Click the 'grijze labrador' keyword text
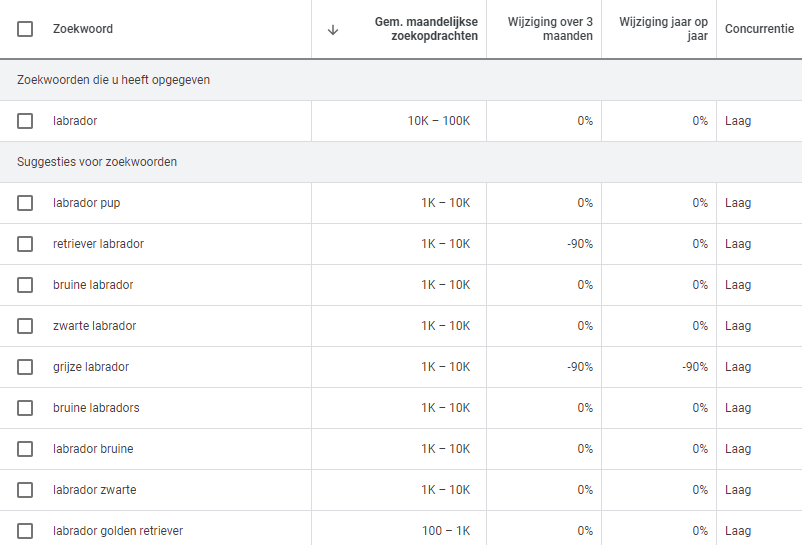Screen dimensions: 802x545 (x=91, y=367)
